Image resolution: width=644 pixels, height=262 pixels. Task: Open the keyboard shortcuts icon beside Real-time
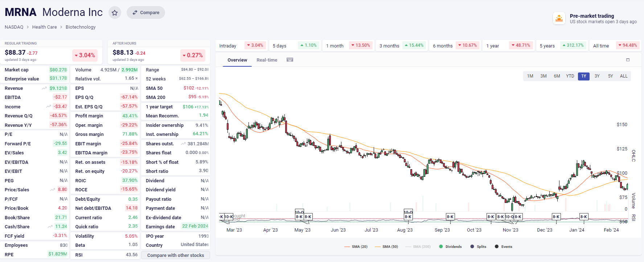(290, 60)
